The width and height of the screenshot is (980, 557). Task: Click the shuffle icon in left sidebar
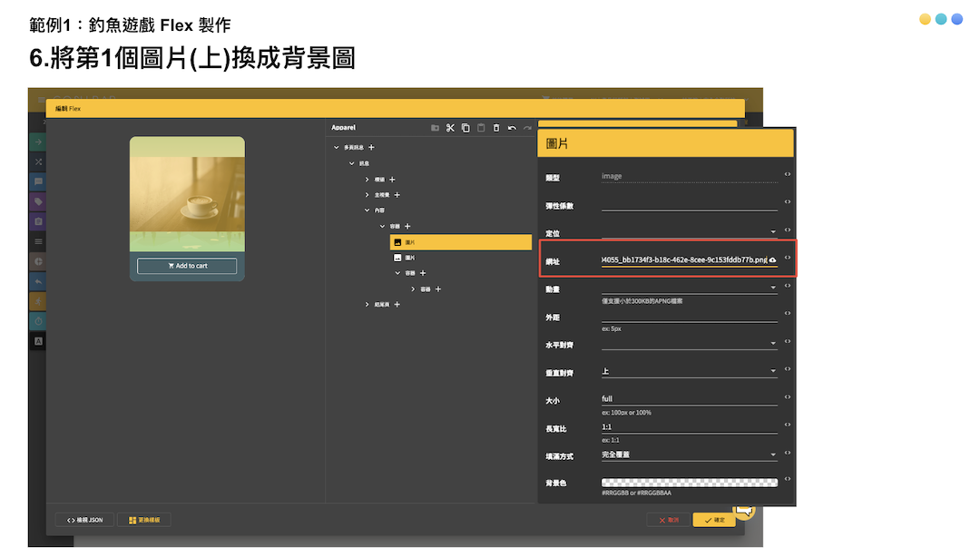[38, 161]
